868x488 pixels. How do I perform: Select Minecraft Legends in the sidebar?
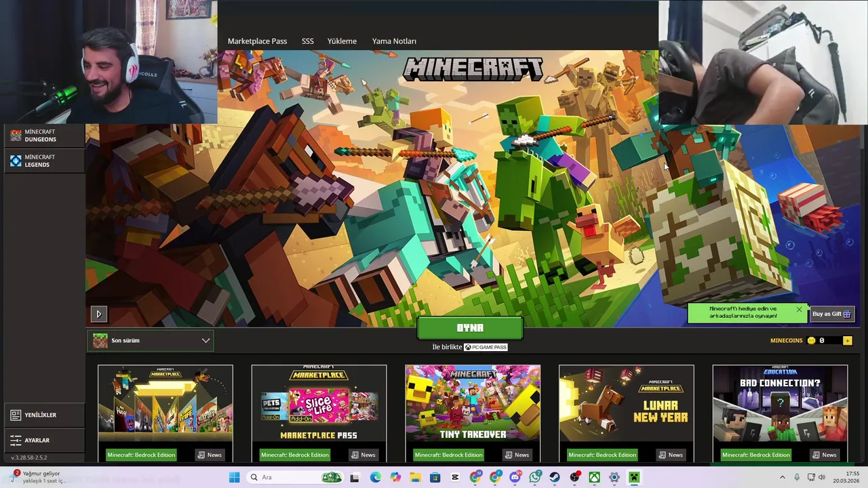click(44, 161)
